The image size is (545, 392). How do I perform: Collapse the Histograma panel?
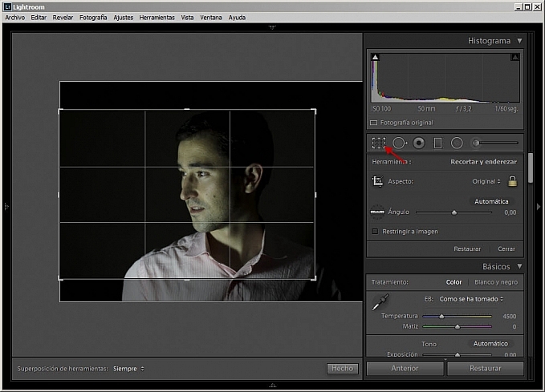519,41
